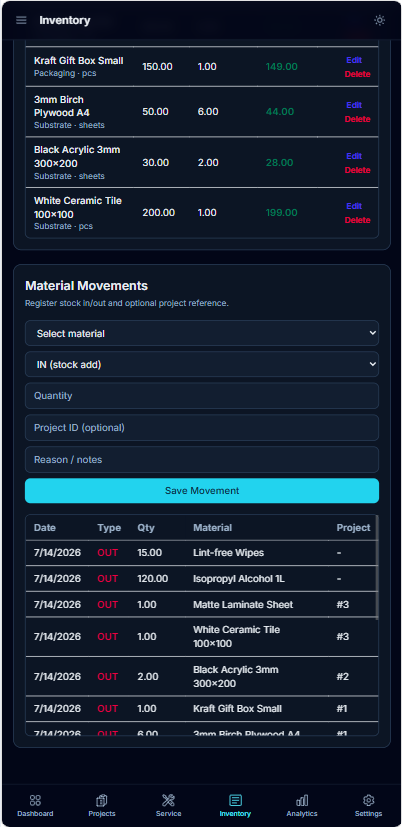Viewport: 402px width, 827px height.
Task: Click the 200.00 value for White Ceramic Tile
Action: [159, 213]
